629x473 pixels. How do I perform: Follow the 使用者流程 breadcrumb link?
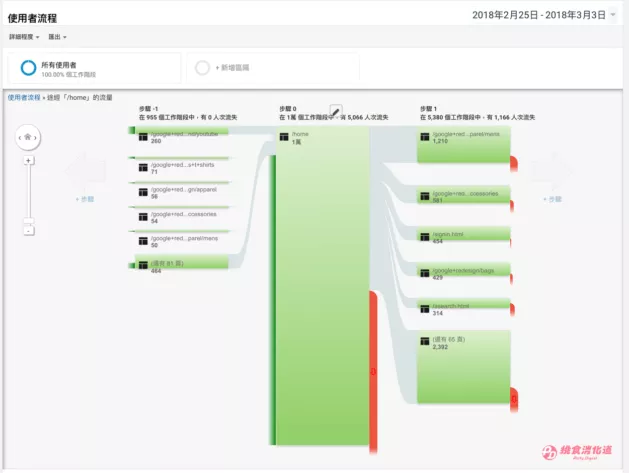tap(24, 97)
